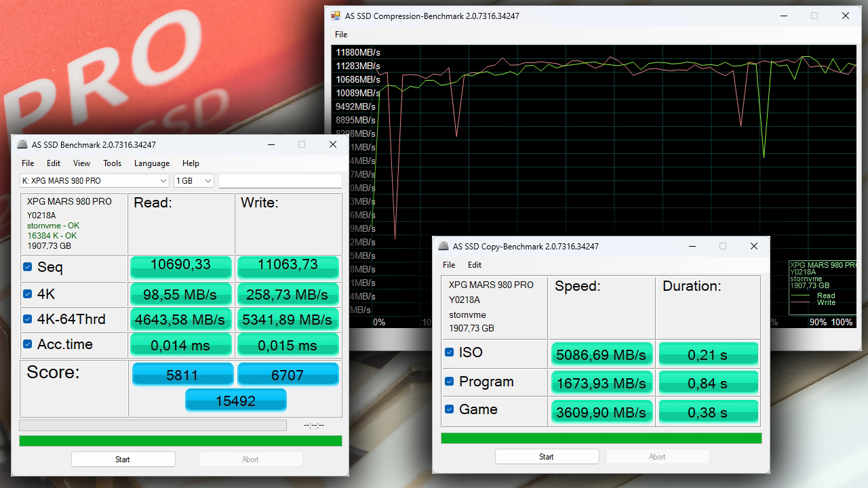
Task: Click the total score 15492
Action: click(x=235, y=400)
